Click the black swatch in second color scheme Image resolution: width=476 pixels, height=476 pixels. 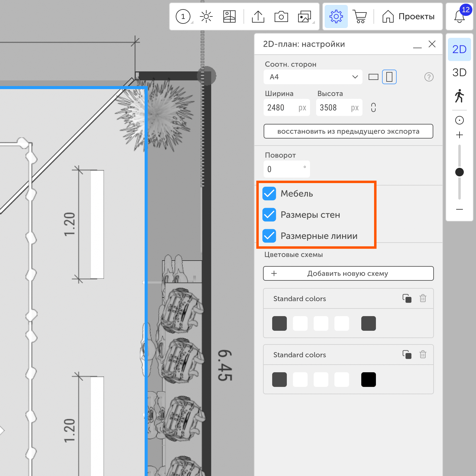pos(368,380)
